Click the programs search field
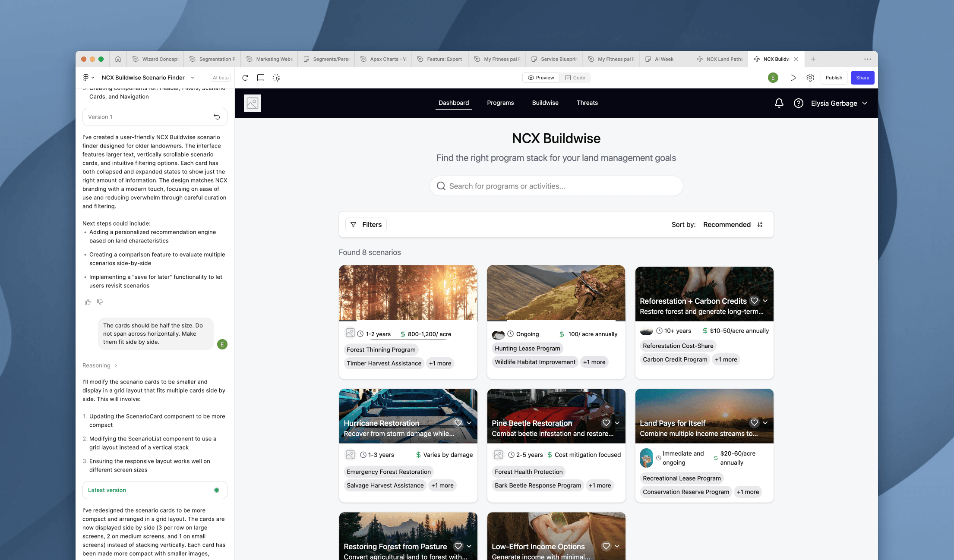 (556, 186)
